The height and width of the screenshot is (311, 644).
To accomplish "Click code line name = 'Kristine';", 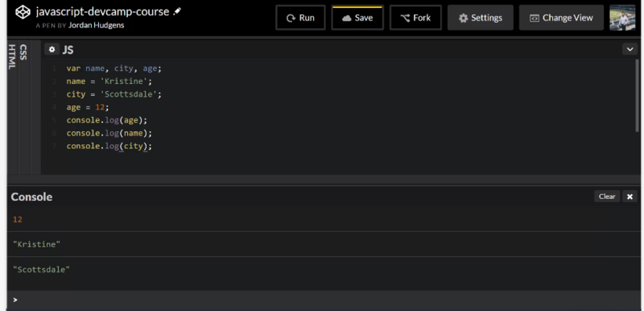I will 109,81.
